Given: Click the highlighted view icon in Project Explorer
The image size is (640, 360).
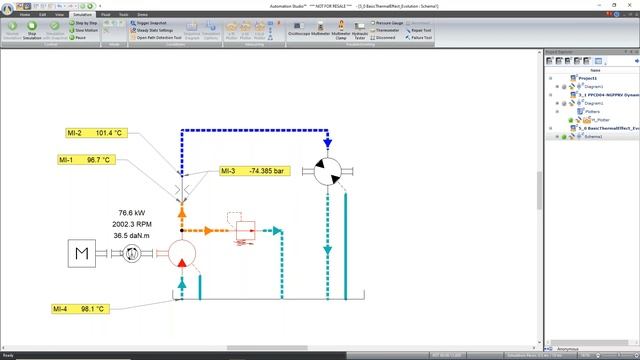Looking at the screenshot, I should 598,61.
